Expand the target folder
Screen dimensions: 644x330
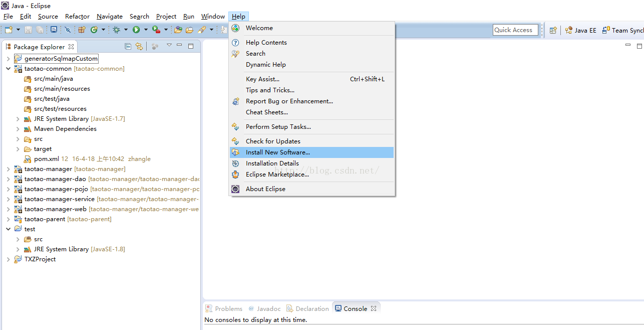[x=18, y=149]
